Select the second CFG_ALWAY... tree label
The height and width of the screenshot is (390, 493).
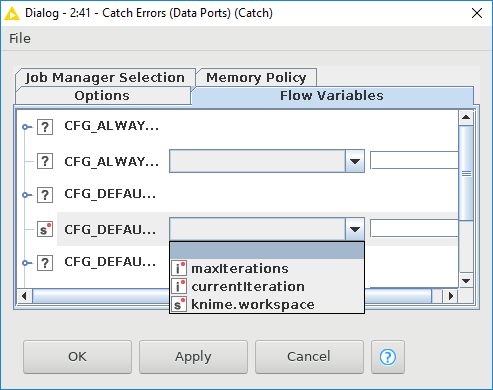coord(111,162)
